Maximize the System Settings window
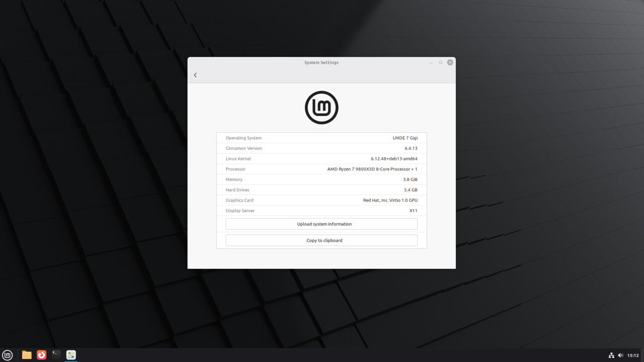Screen dimensions: 644x362 [441, 62]
